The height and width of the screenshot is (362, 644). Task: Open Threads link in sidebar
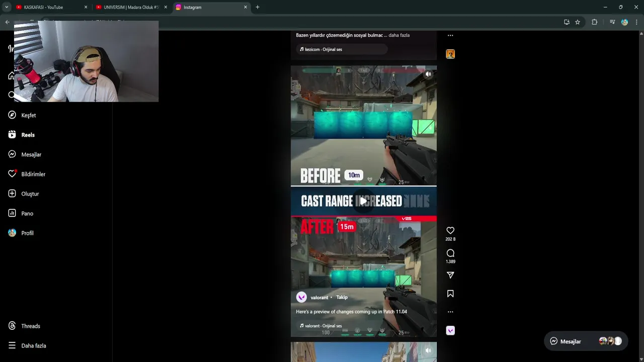point(30,326)
